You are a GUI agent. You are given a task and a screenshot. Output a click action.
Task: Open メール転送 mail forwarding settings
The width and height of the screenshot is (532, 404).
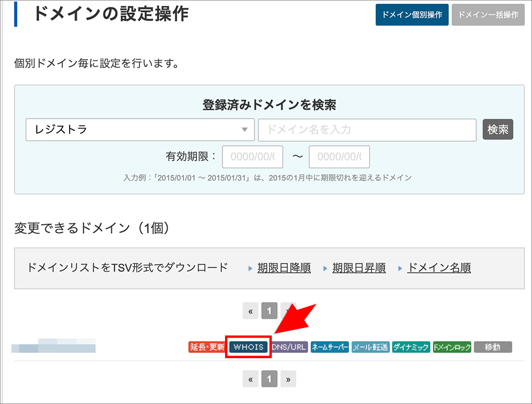tap(370, 347)
